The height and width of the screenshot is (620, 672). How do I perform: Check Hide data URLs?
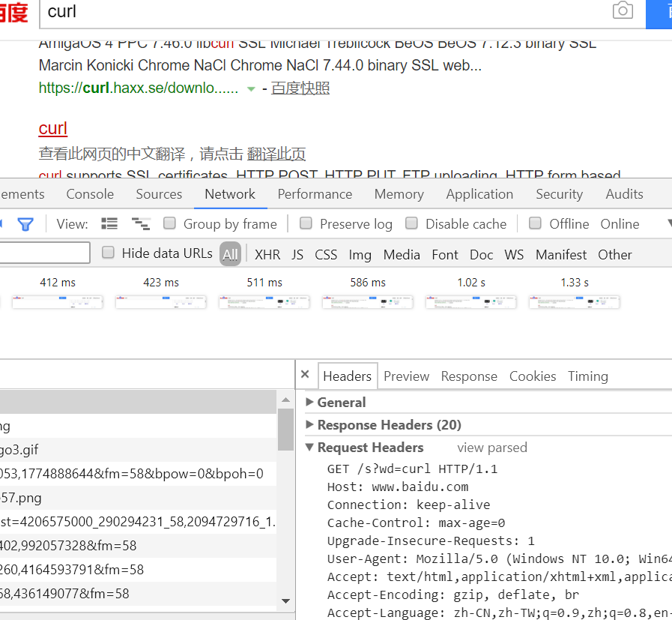coord(108,252)
